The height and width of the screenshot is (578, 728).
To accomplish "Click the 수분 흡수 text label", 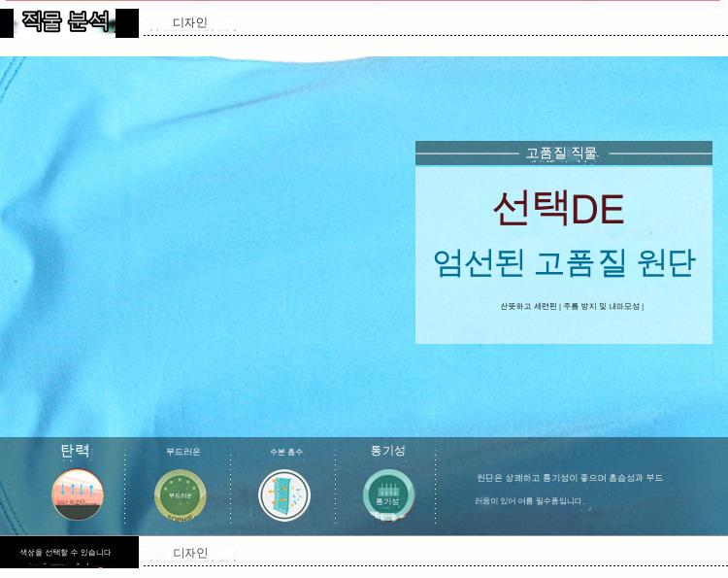I will (285, 452).
